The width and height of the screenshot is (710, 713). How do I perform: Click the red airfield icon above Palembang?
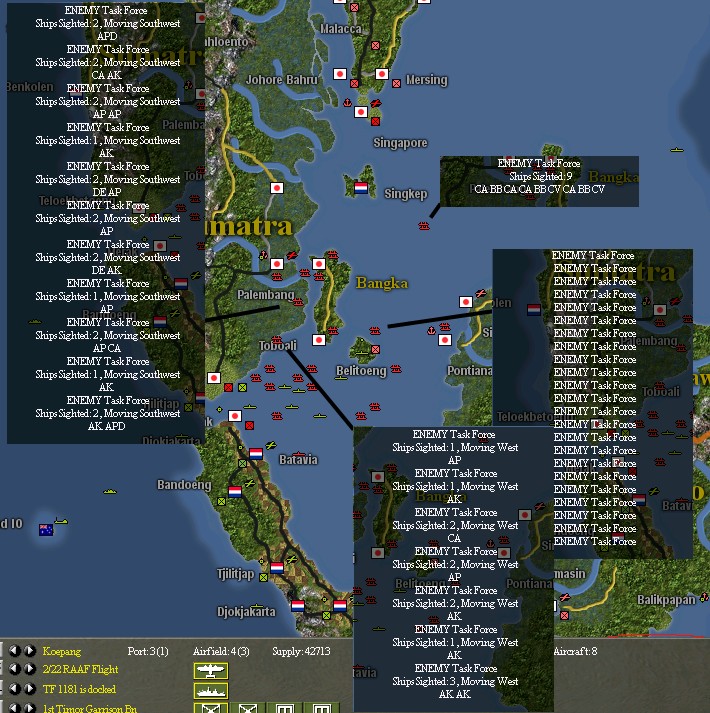point(292,256)
